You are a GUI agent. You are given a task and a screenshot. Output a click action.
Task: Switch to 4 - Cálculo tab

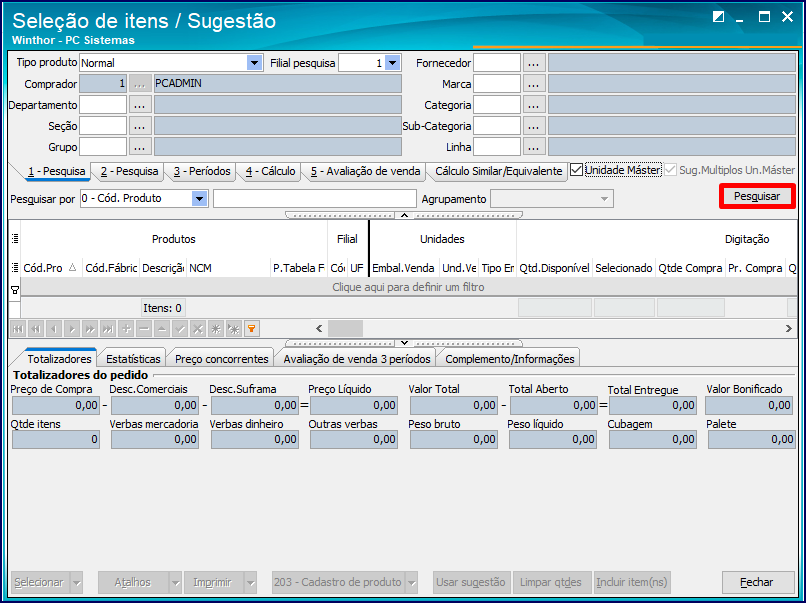270,171
